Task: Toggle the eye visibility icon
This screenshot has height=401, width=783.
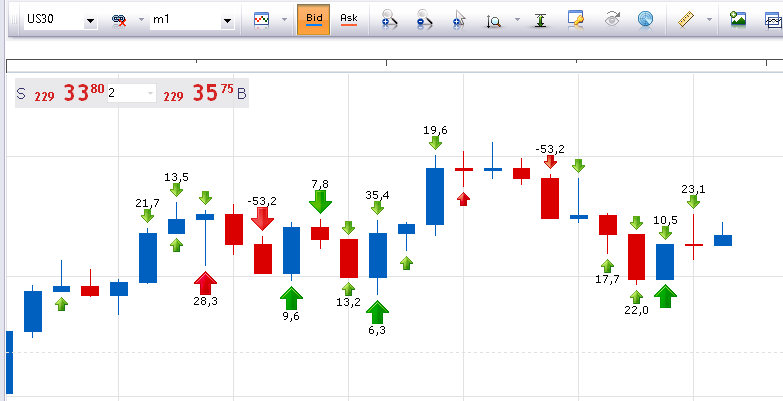Action: (x=612, y=20)
